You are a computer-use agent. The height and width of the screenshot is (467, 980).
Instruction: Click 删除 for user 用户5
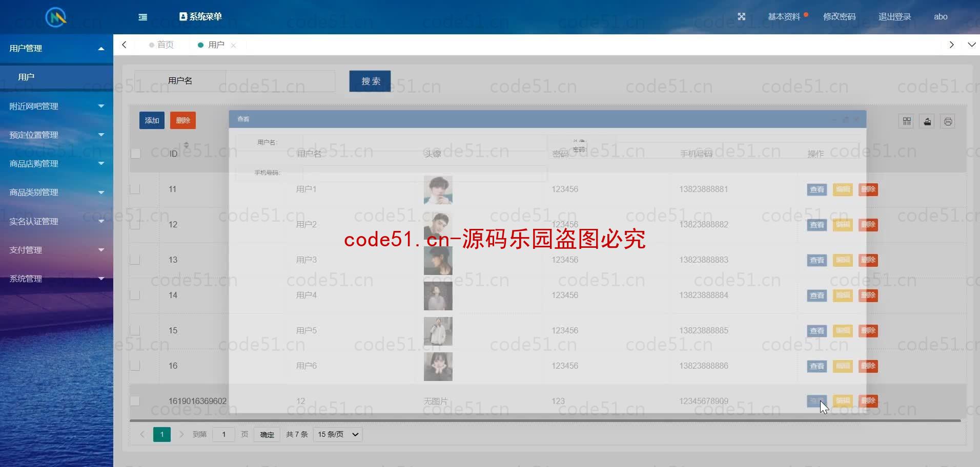coord(868,331)
